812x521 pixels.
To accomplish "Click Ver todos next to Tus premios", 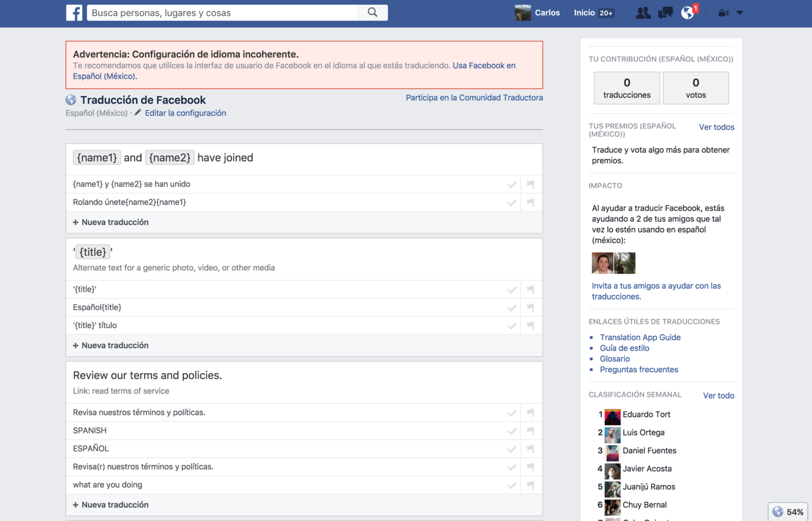I will coord(717,127).
